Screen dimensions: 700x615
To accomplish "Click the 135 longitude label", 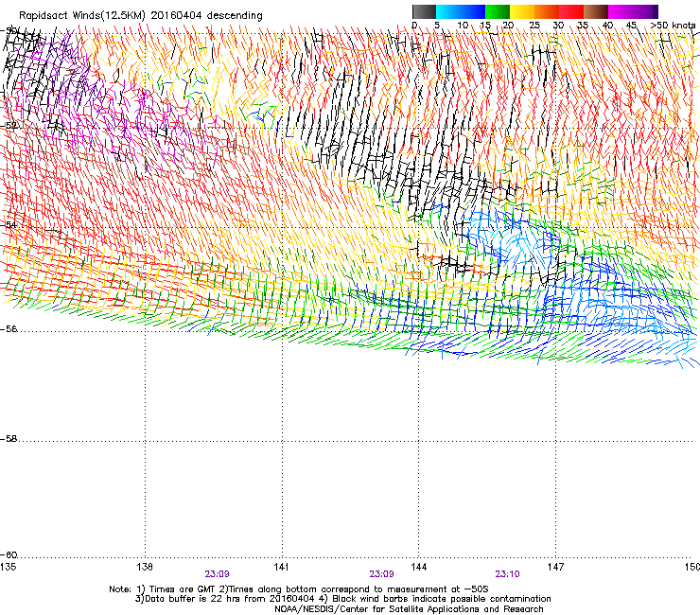I will tap(8, 567).
